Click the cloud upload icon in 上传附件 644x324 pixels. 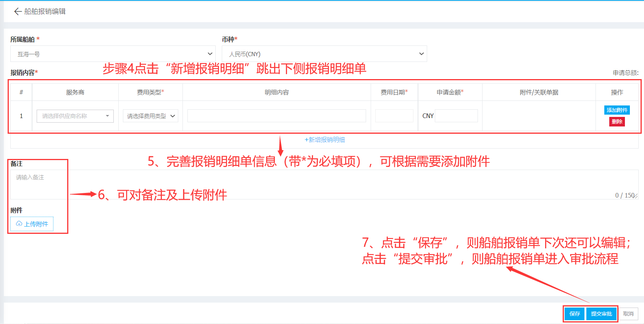pos(19,224)
